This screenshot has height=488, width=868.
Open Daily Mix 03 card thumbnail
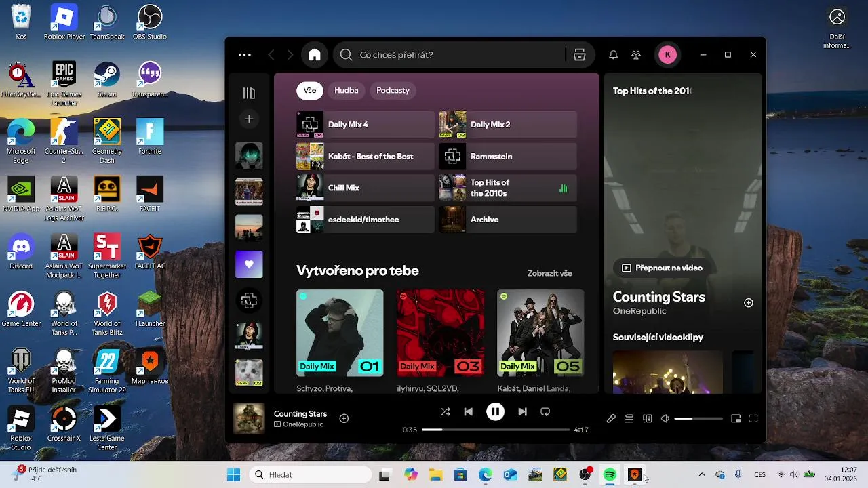coord(440,333)
